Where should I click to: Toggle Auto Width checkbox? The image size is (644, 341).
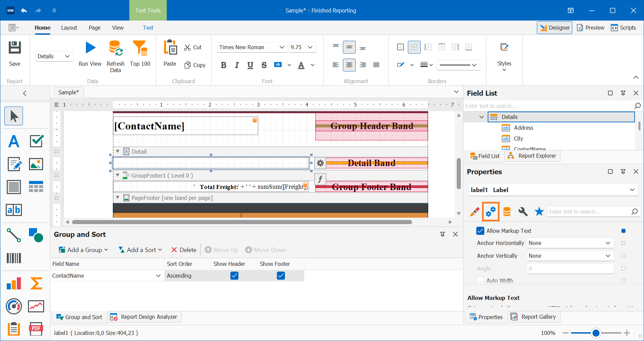480,281
